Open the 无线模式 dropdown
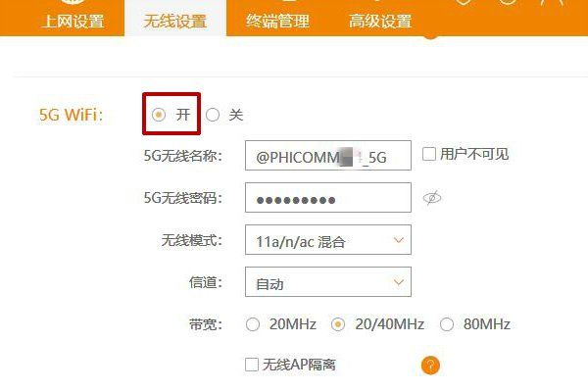 (328, 240)
